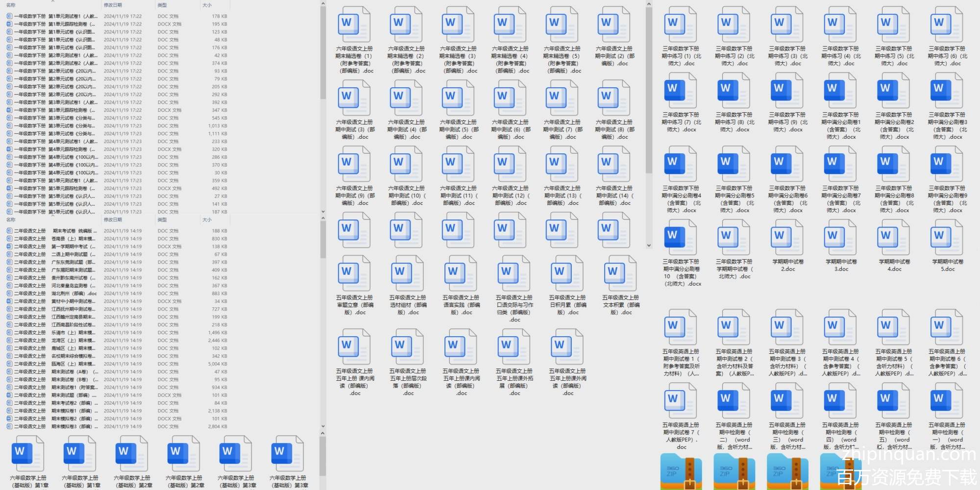Click 大小 column header in lower list

coord(207,220)
